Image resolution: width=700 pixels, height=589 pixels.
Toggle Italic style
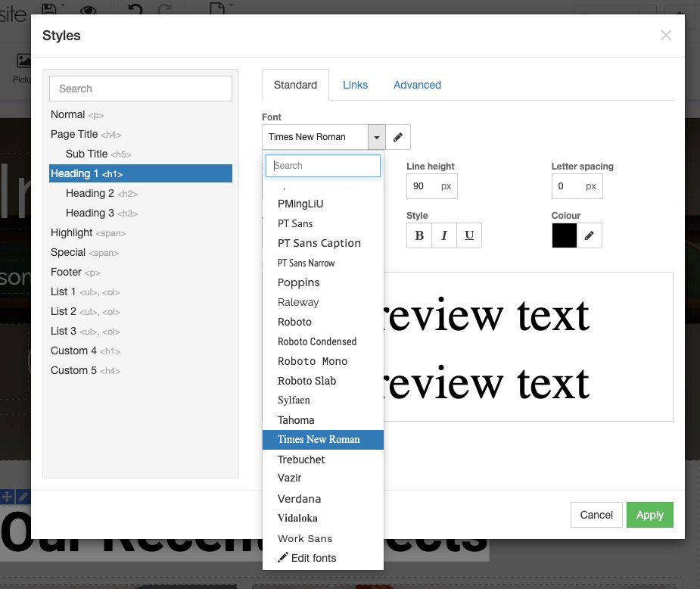pyautogui.click(x=444, y=235)
